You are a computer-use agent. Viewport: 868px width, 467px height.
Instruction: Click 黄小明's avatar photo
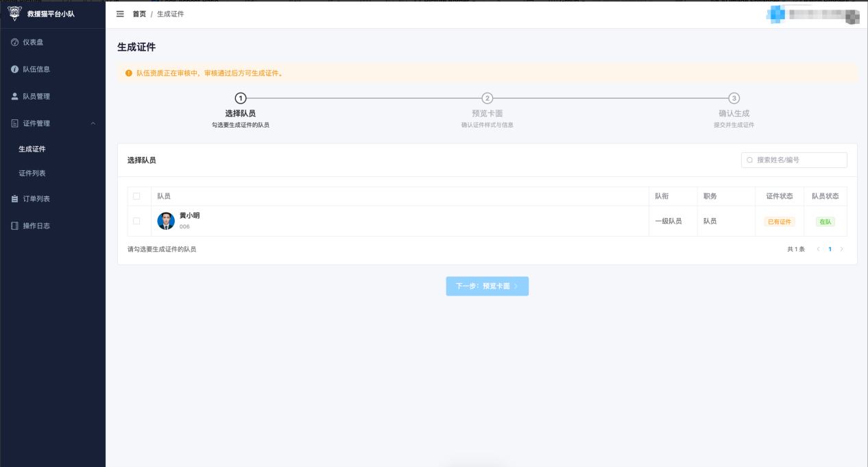[166, 221]
